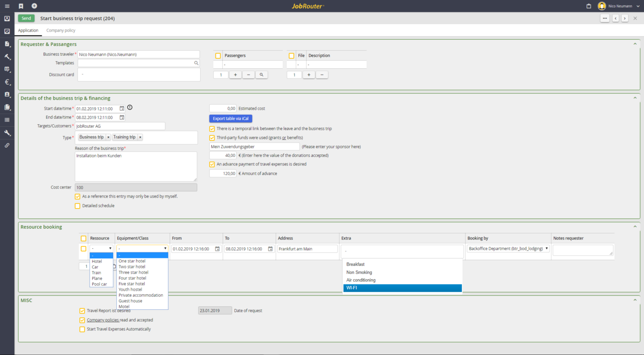Add a passenger row with the plus button
This screenshot has width=644, height=355.
[235, 75]
